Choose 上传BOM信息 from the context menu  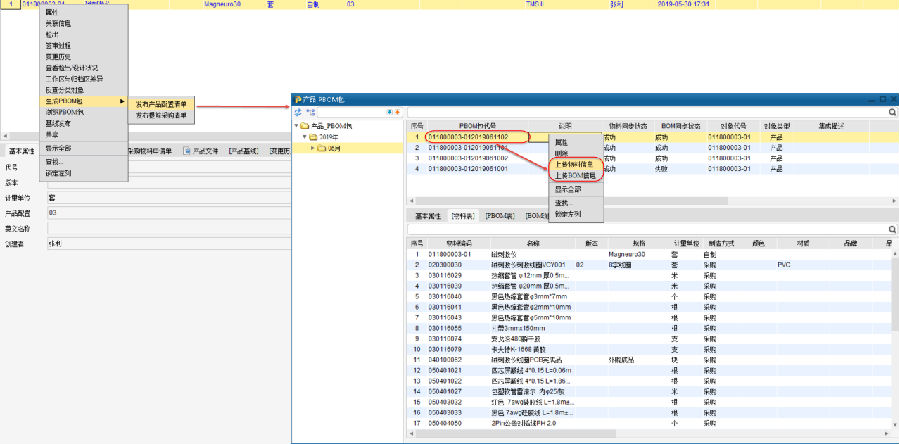(576, 175)
